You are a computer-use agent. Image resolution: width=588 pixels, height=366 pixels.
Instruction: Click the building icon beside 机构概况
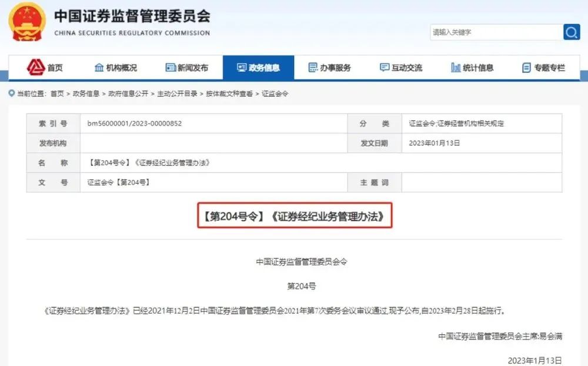[99, 68]
